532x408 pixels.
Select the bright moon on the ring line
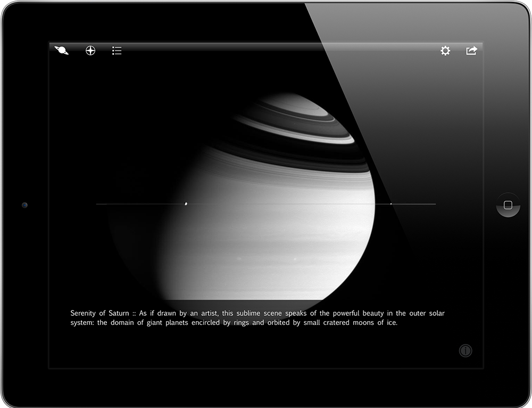(186, 203)
